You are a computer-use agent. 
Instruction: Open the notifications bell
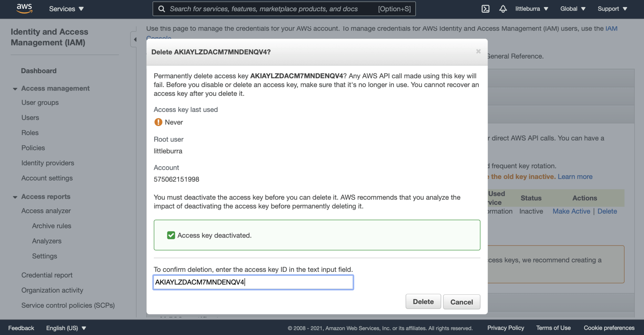click(x=503, y=9)
